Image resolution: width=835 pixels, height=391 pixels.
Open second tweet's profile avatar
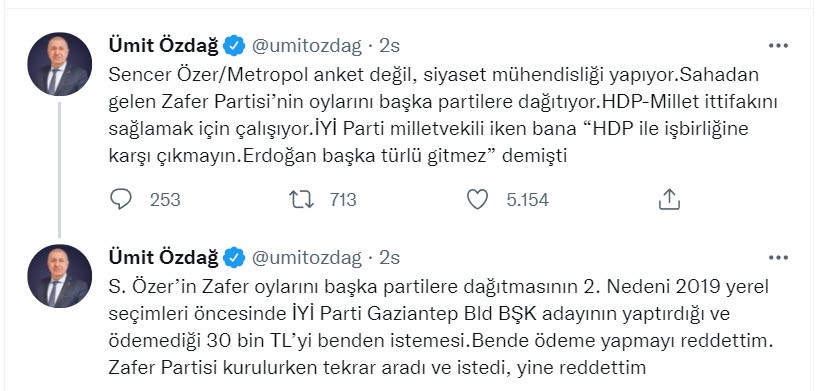pyautogui.click(x=60, y=276)
